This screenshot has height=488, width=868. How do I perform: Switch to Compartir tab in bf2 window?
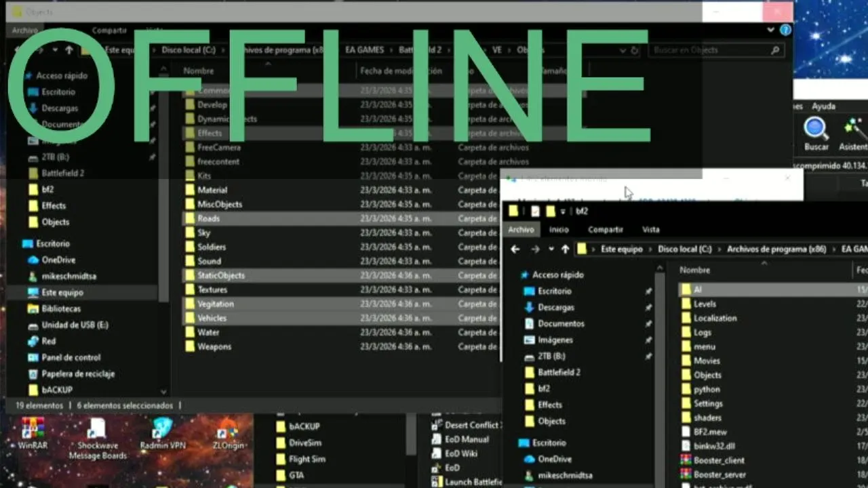(x=606, y=230)
